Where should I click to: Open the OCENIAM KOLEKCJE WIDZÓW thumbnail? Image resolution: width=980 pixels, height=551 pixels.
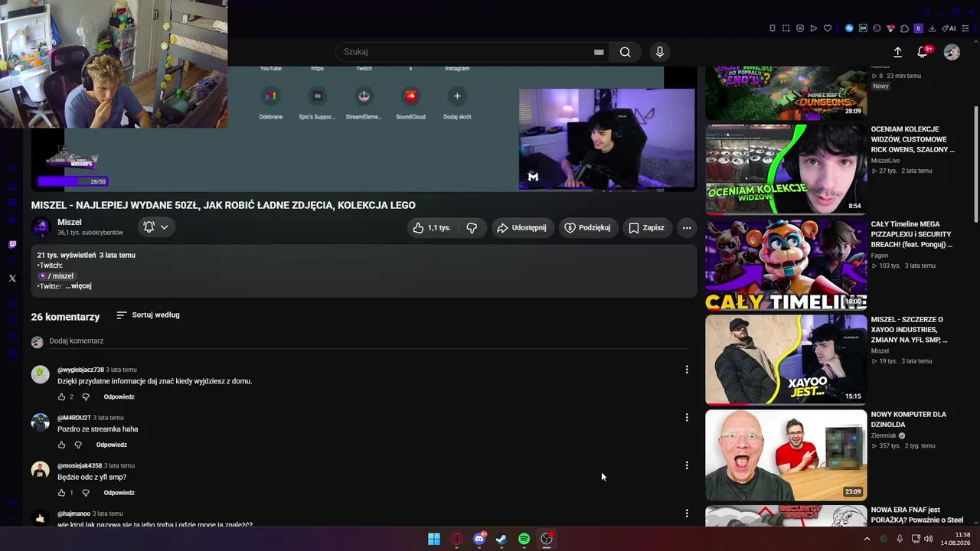click(x=786, y=169)
